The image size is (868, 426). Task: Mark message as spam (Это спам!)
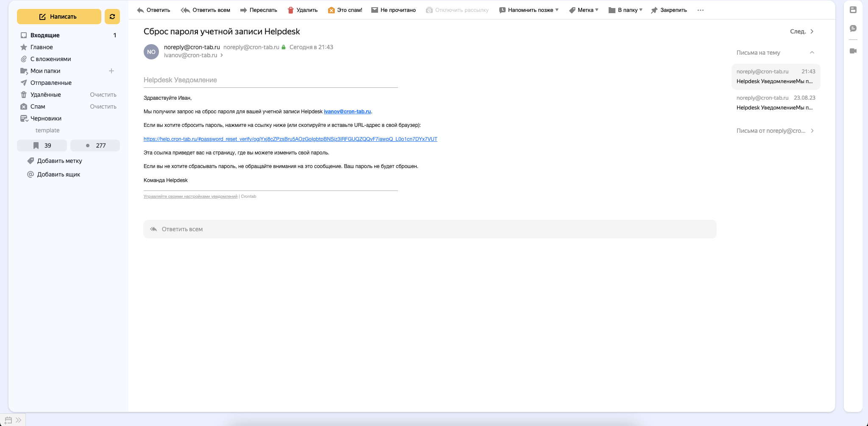coord(345,10)
